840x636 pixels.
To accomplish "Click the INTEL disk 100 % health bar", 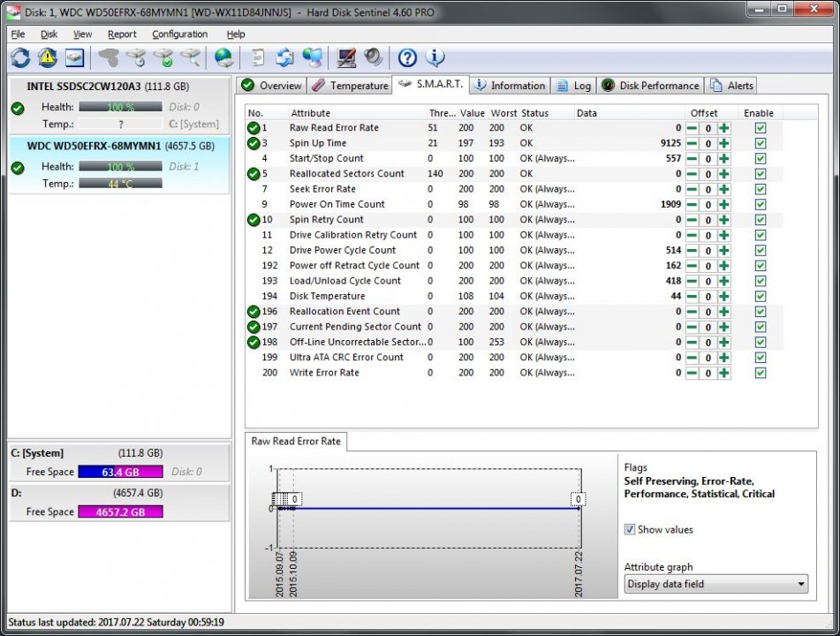I will point(120,107).
